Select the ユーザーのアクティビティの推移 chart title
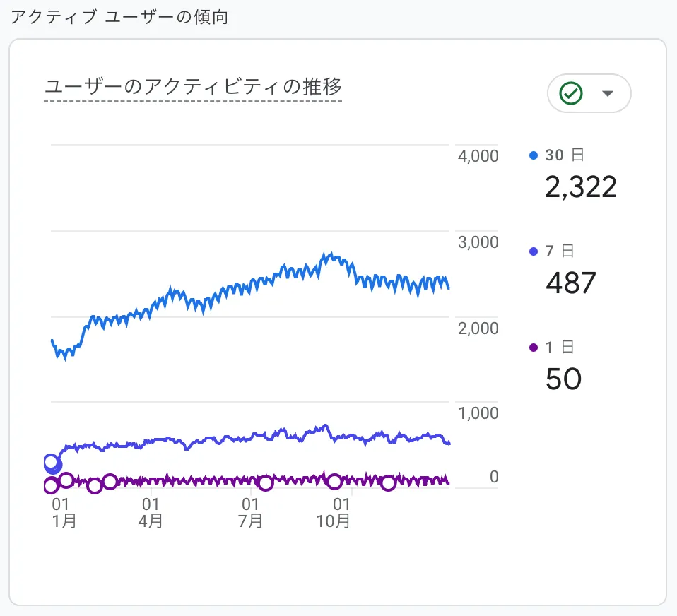 pyautogui.click(x=194, y=87)
